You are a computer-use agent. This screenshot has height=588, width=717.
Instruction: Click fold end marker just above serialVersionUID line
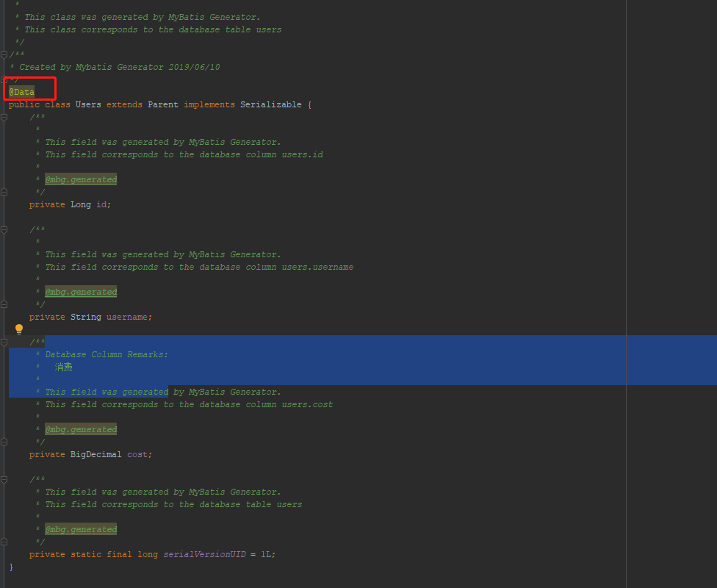coord(4,542)
